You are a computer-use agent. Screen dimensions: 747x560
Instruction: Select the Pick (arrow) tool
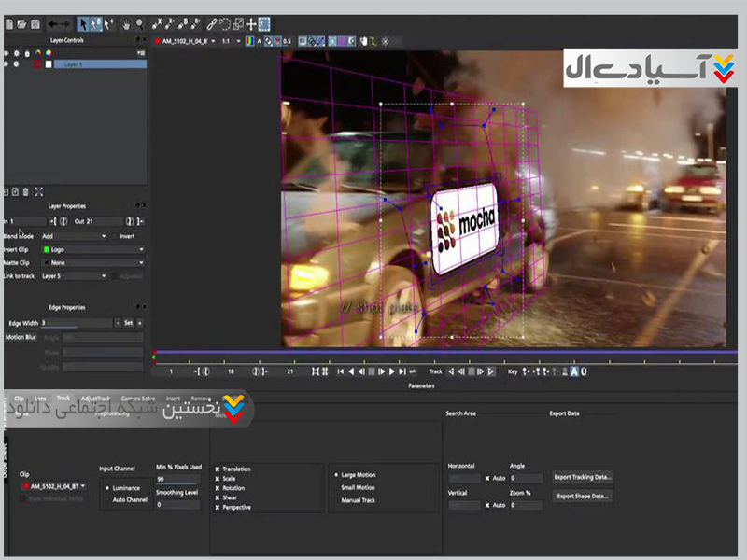click(84, 23)
